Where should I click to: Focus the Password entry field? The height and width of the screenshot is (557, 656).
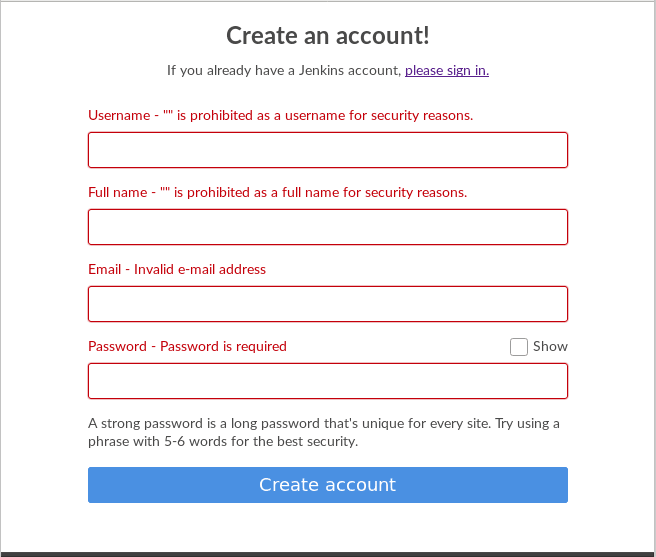point(328,381)
